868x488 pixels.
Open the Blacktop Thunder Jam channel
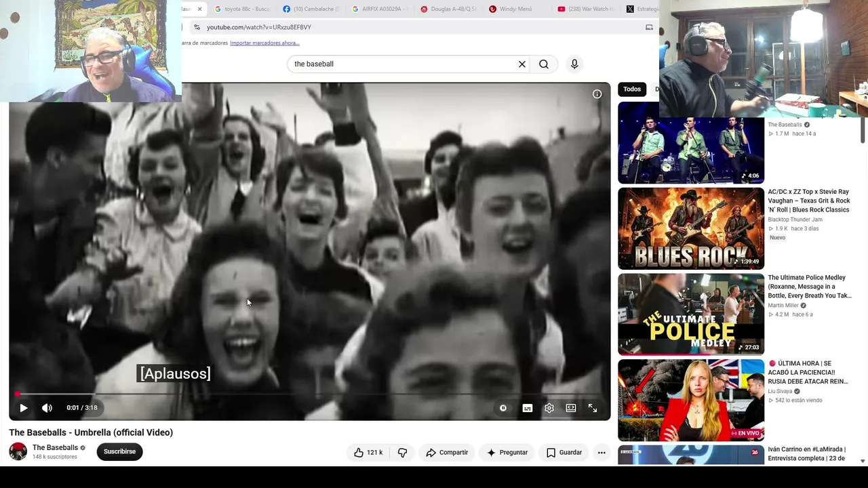[795, 220]
